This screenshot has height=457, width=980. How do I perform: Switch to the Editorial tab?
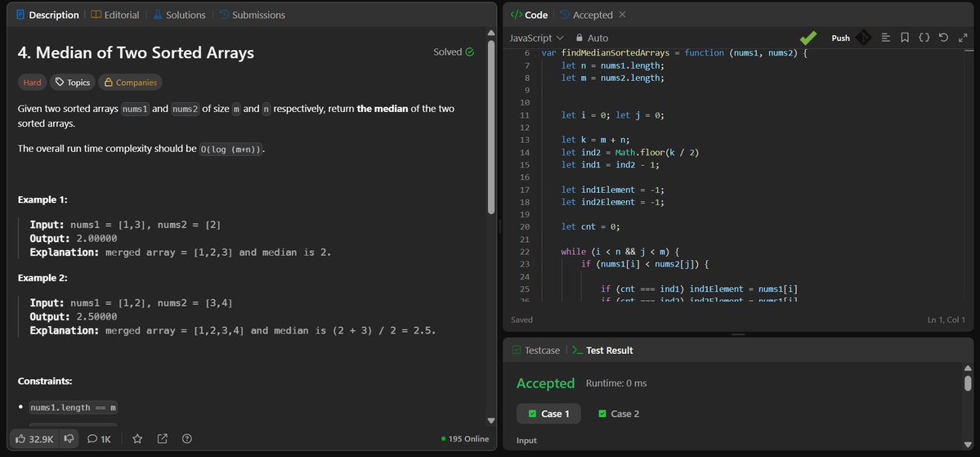(115, 15)
